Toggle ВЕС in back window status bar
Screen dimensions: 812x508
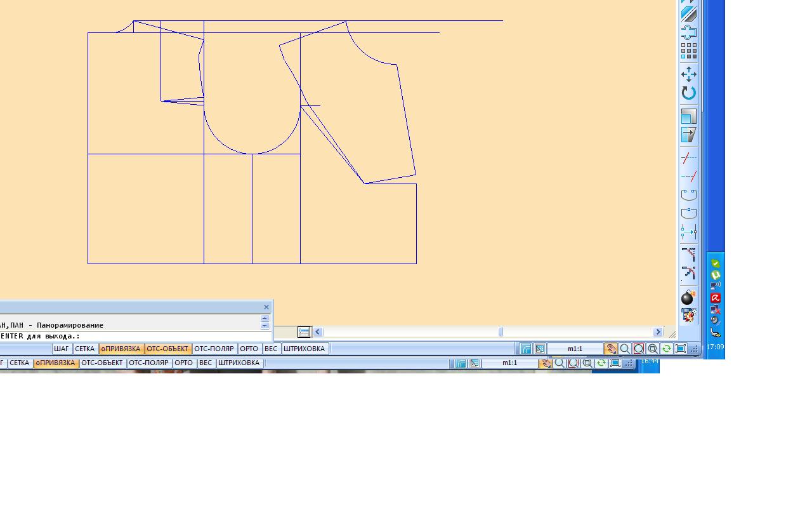click(x=206, y=363)
